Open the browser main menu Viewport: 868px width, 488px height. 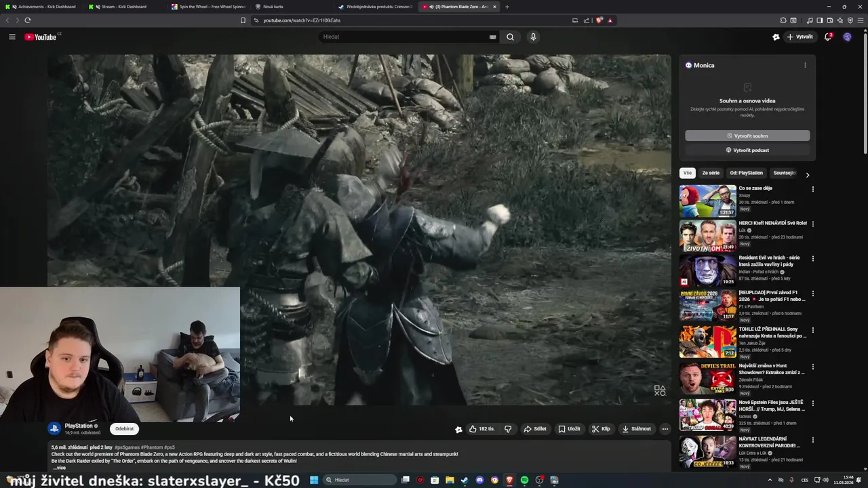tap(861, 20)
